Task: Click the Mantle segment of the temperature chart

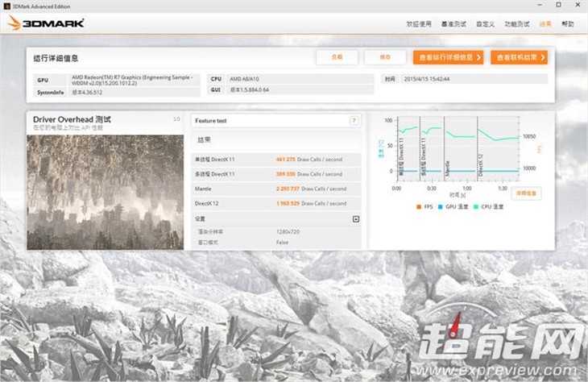Action: click(x=461, y=149)
